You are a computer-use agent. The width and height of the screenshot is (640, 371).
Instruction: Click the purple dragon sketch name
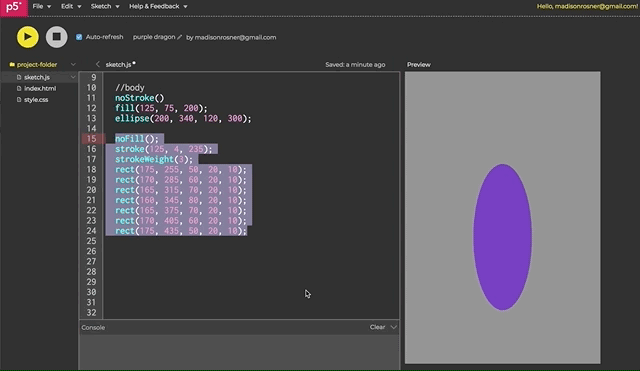(x=154, y=37)
